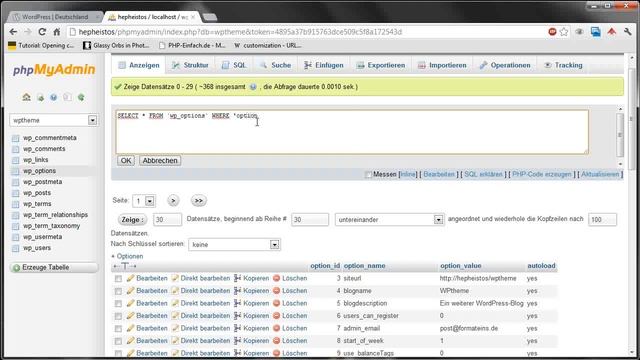
Task: Open the blue help documentation icon in sidebar
Action: [x=53, y=97]
